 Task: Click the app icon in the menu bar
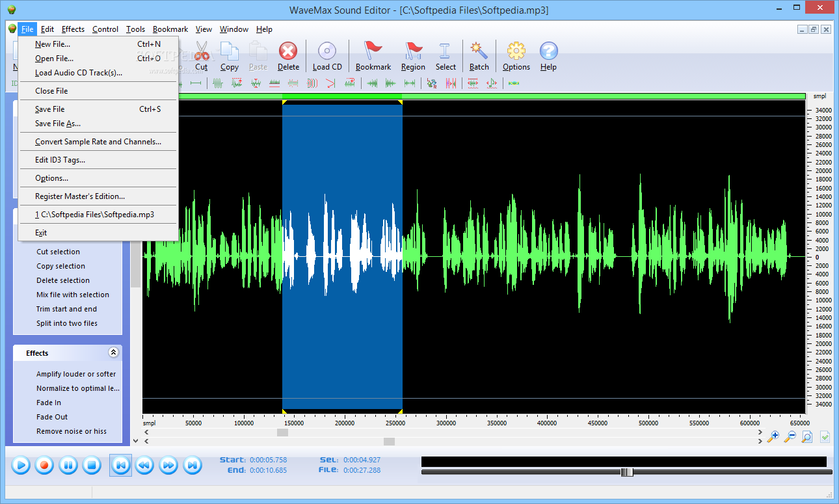coord(12,29)
